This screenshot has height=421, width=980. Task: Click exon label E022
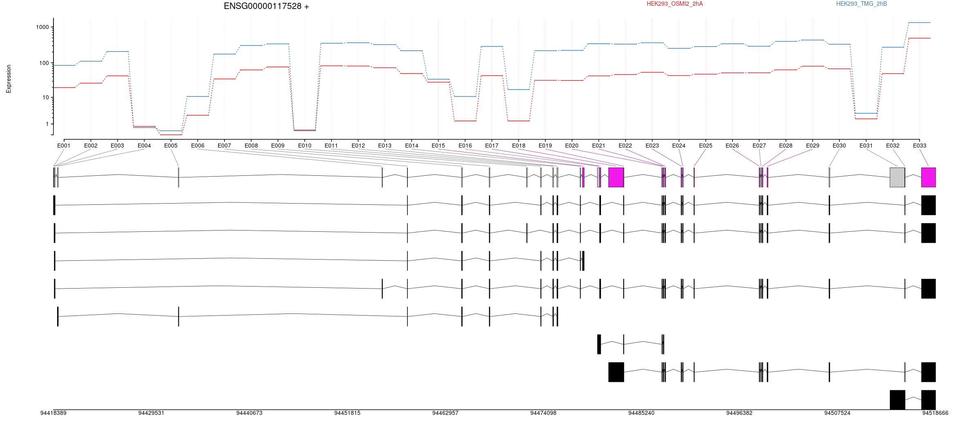(x=625, y=146)
